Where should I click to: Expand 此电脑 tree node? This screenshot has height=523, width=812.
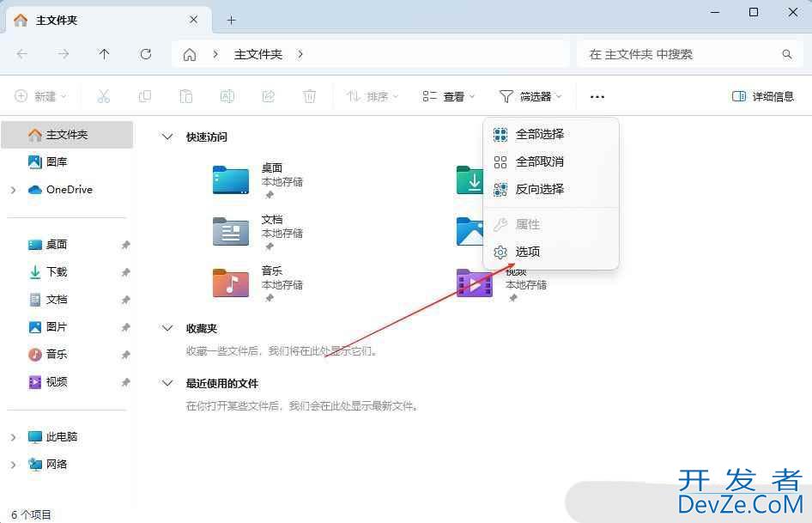[14, 437]
